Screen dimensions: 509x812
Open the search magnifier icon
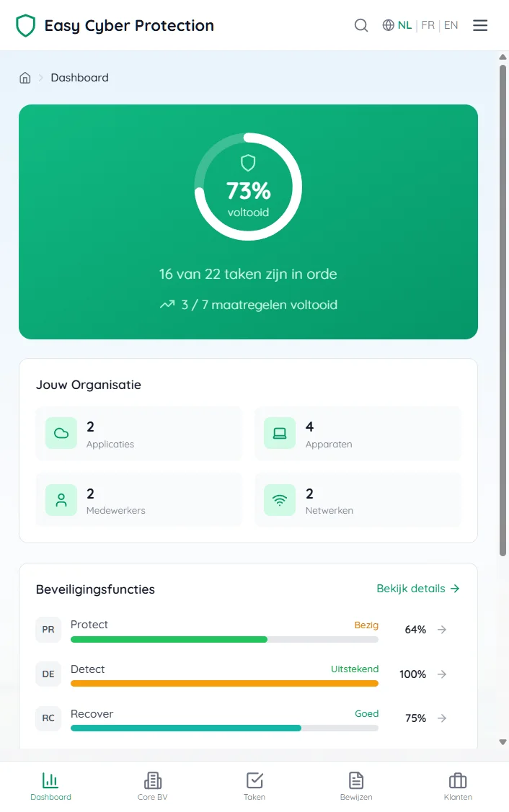tap(360, 24)
